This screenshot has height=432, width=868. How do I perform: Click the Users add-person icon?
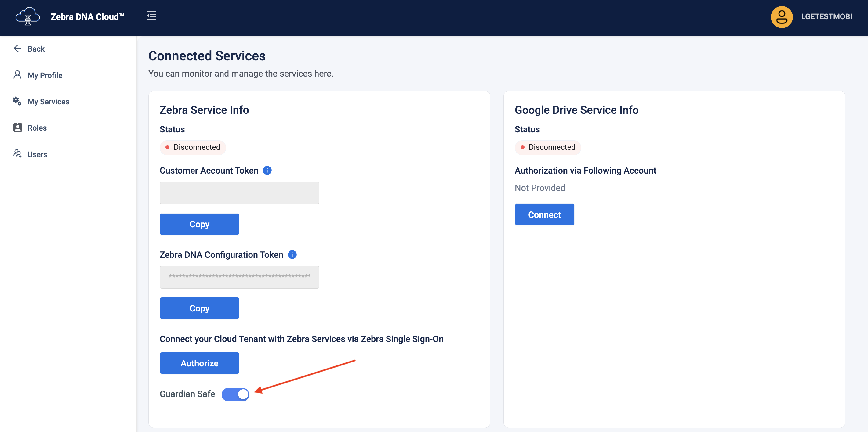pos(17,154)
